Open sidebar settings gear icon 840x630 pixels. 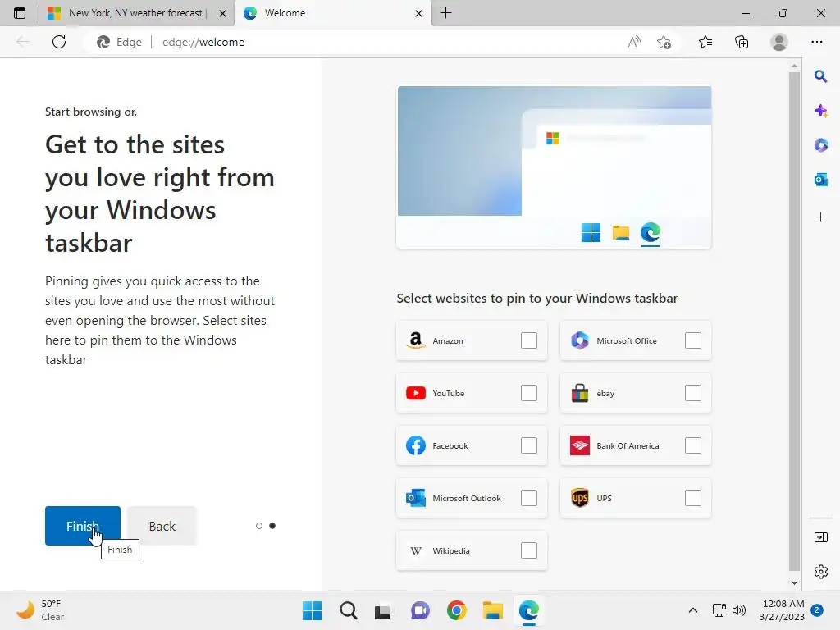(820, 572)
